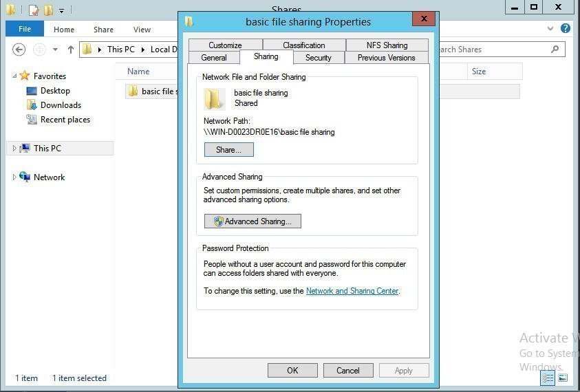This screenshot has height=392, width=580.
Task: Cancel the properties dialog
Action: [348, 371]
